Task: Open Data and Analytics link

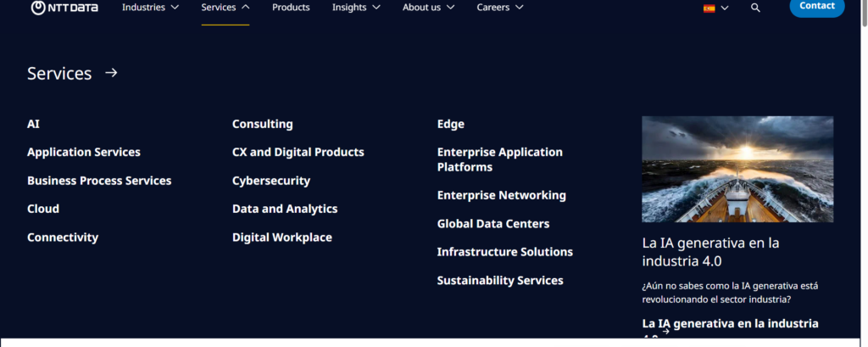Action: coord(285,209)
